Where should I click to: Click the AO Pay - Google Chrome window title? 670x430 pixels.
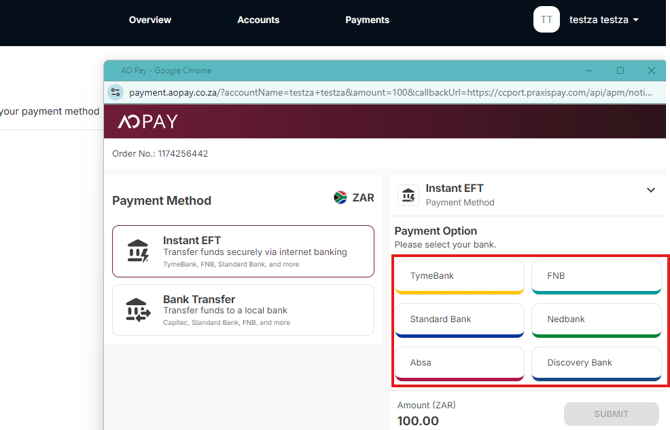click(166, 71)
